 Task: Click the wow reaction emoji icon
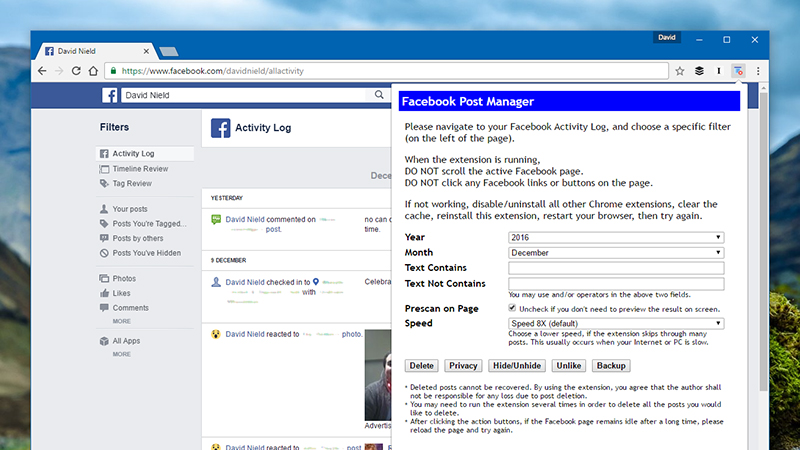(x=216, y=334)
